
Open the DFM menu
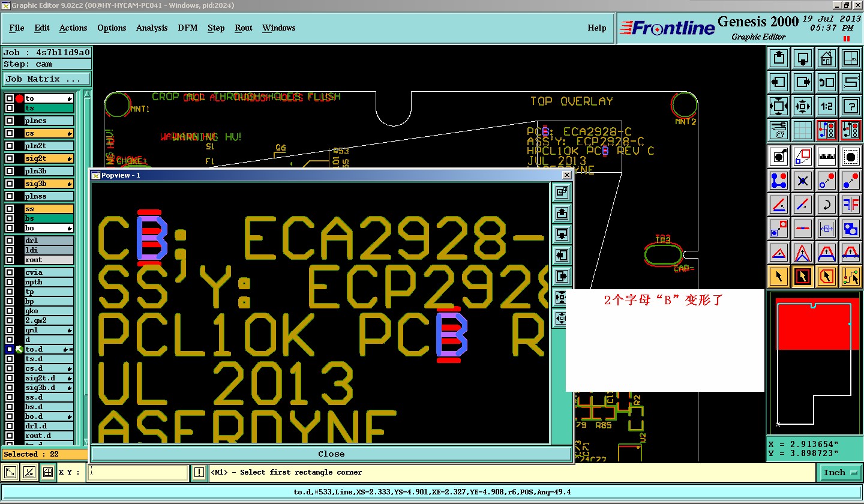(x=188, y=28)
